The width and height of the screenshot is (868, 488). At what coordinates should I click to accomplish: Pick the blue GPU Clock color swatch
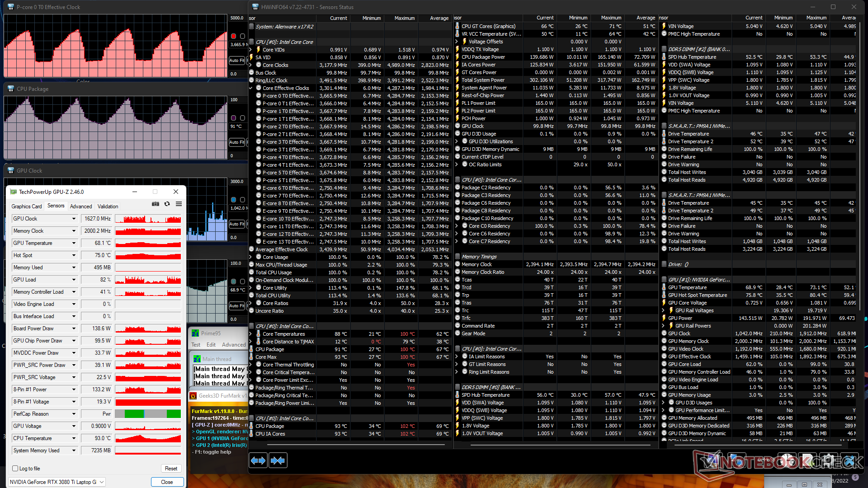coord(233,200)
